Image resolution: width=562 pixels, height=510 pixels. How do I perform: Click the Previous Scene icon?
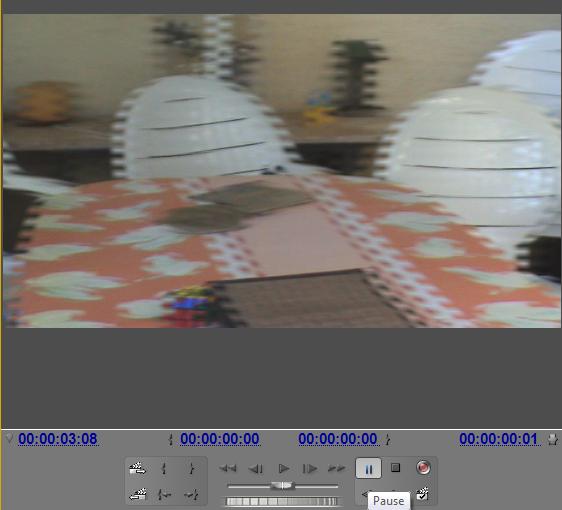(138, 495)
